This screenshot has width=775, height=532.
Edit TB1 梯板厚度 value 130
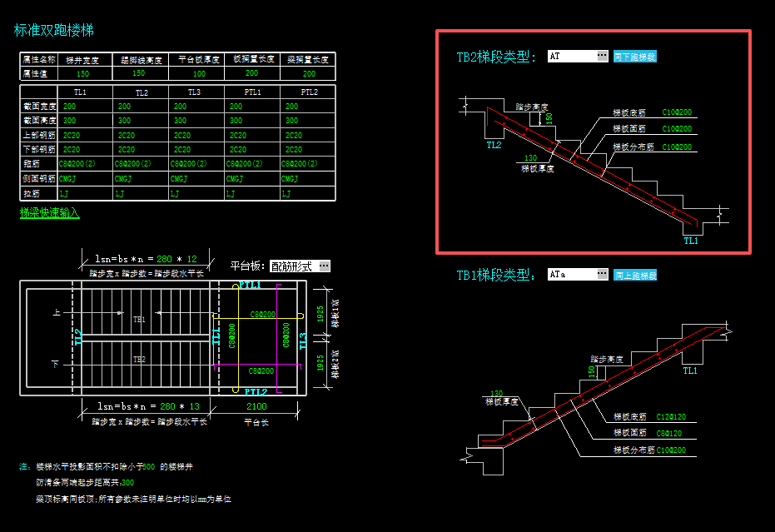[x=496, y=394]
